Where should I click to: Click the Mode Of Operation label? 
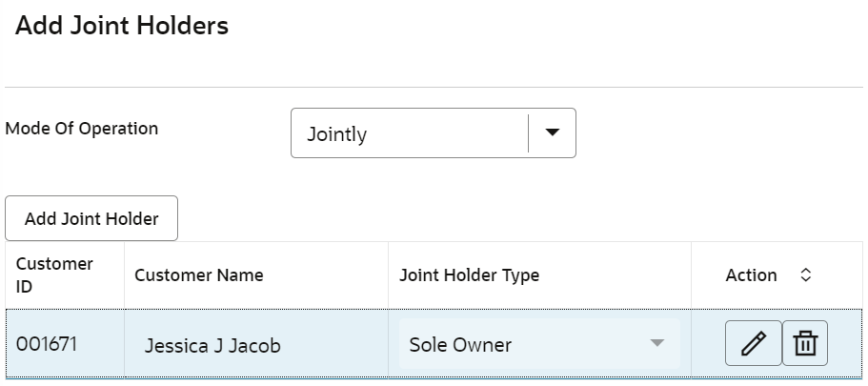pos(81,129)
